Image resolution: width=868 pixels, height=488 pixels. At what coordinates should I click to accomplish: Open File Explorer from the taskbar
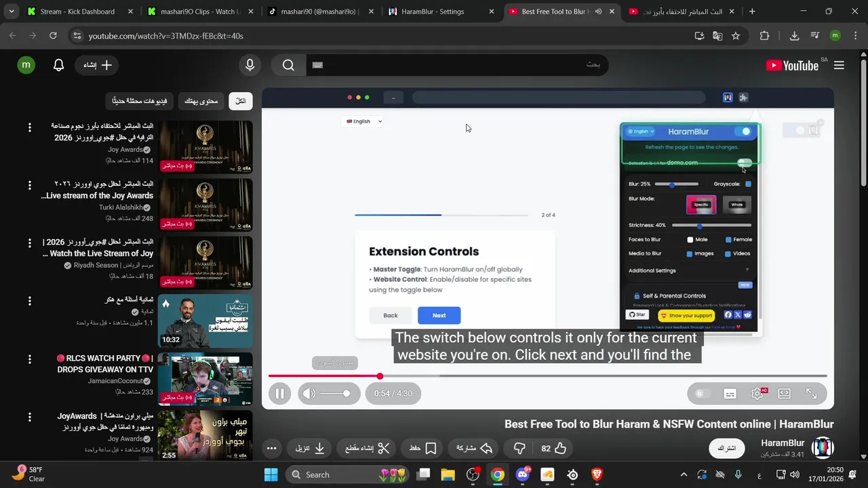[x=448, y=474]
